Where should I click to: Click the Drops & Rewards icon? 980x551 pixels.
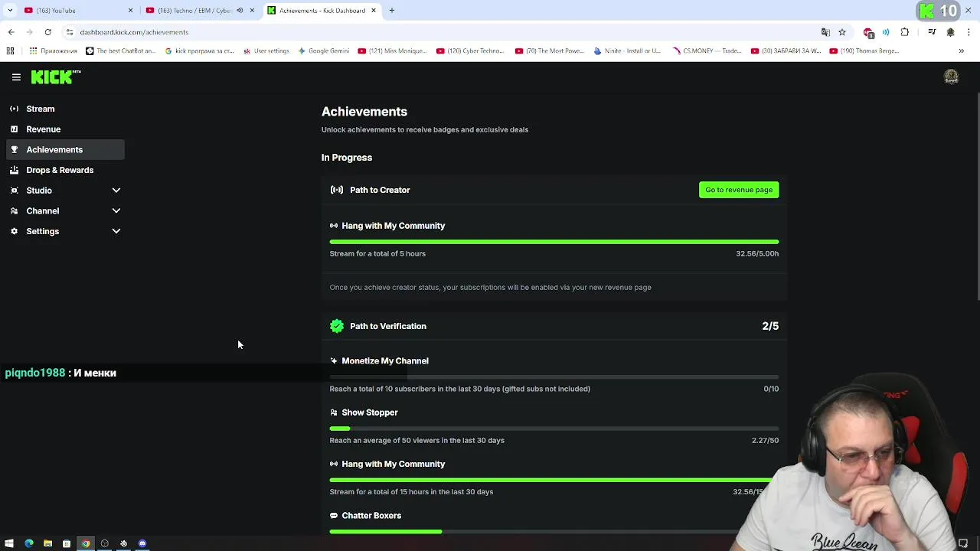14,170
